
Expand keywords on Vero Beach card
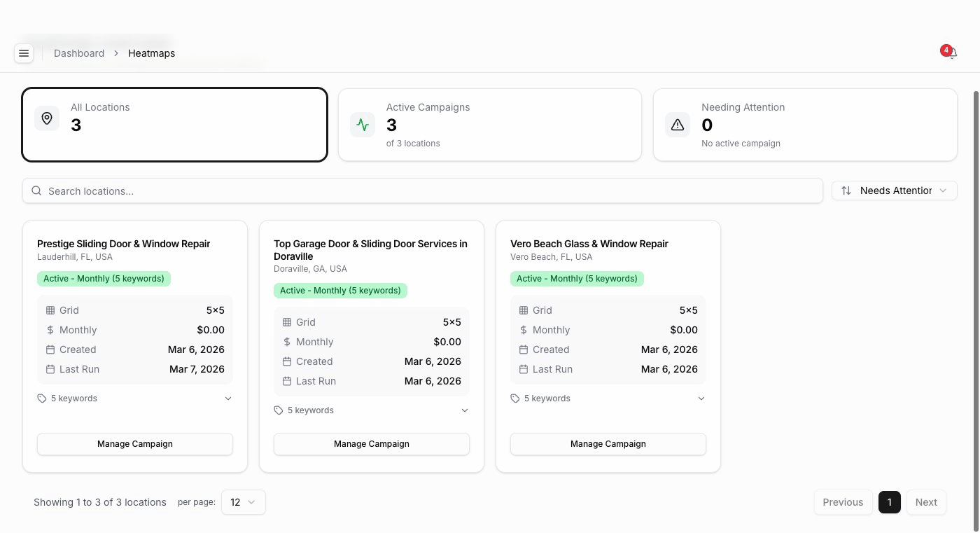point(701,399)
